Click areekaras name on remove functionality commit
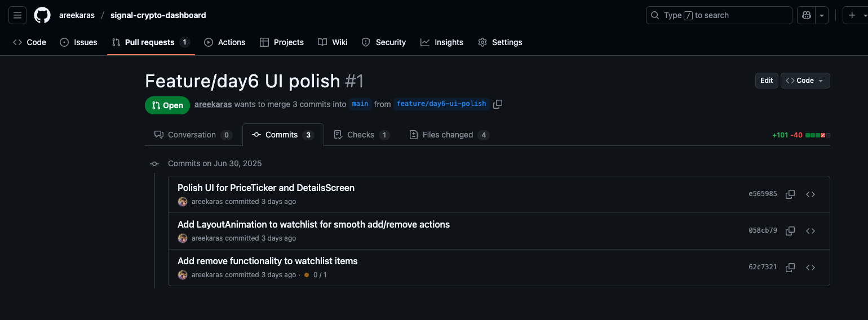The width and height of the screenshot is (868, 320). click(207, 275)
